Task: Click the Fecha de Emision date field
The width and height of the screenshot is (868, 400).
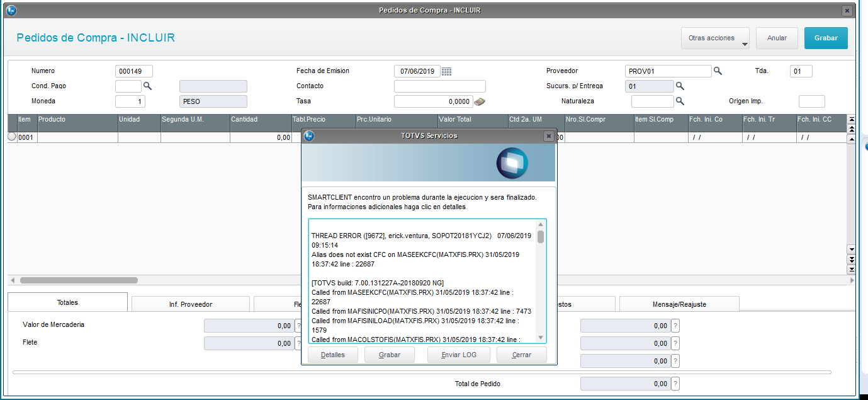Action: 417,71
